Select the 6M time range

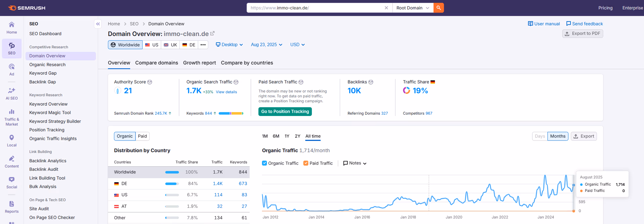(x=276, y=136)
